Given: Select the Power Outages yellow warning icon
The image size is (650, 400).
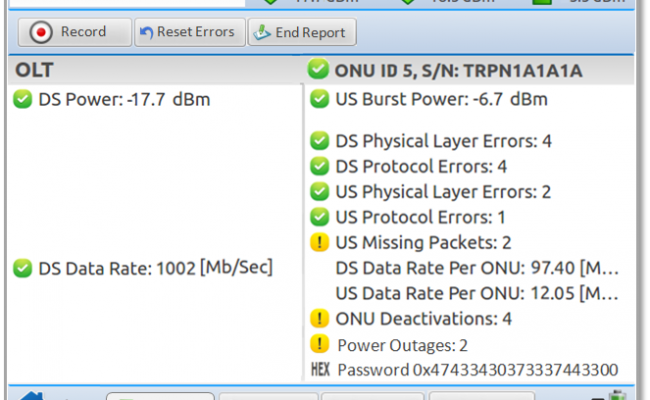Looking at the screenshot, I should click(319, 345).
